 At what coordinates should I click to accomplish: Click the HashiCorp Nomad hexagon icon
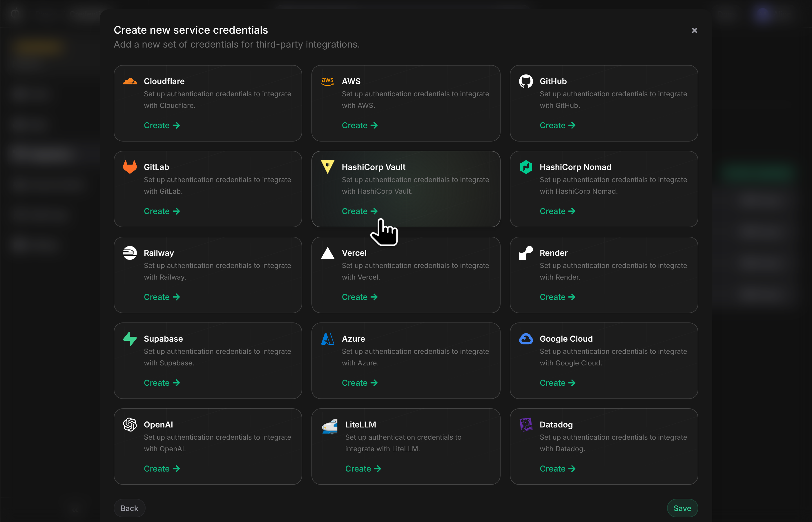point(526,167)
